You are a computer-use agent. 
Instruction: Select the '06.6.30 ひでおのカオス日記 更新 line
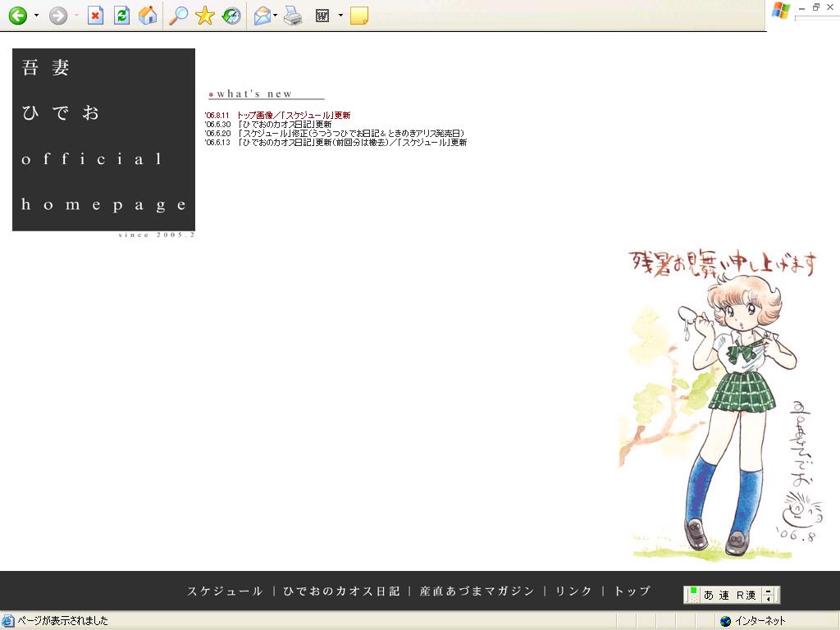(x=268, y=125)
